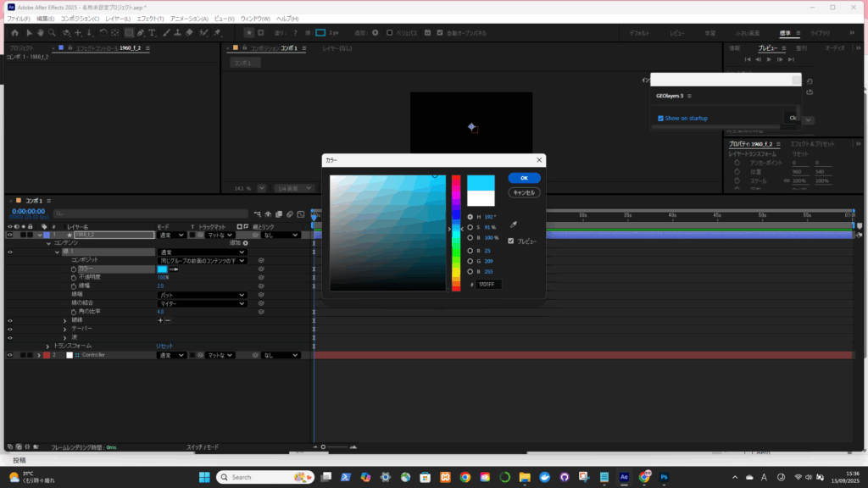Open the アニメーション(A) menu

tap(188, 19)
